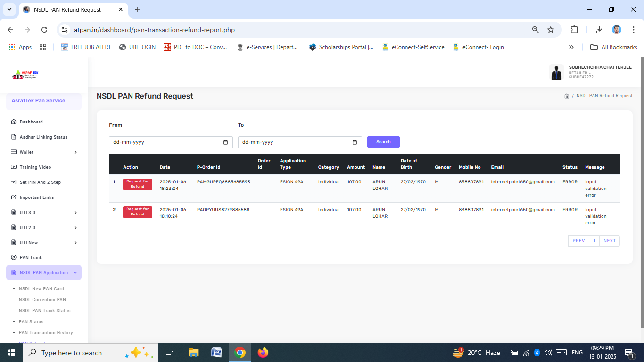
Task: Open calendar picker in From date field
Action: coord(225,142)
